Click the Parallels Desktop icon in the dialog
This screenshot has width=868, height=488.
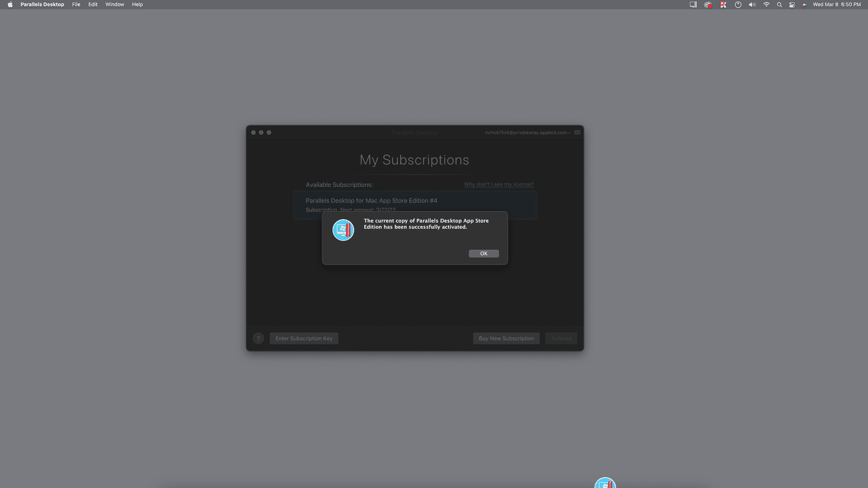343,230
